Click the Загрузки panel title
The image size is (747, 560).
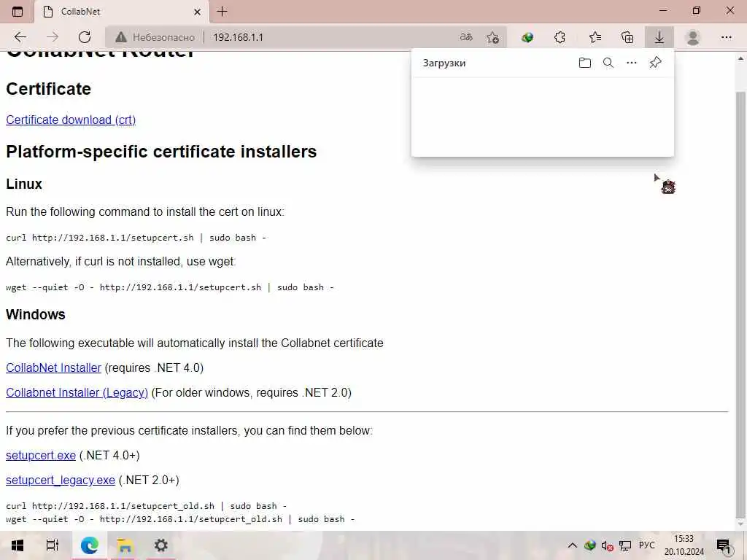point(444,63)
